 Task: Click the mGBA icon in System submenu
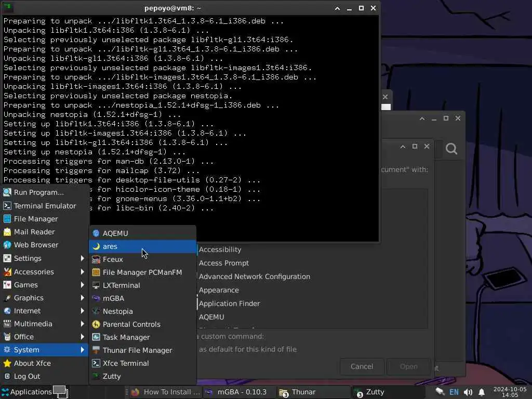pyautogui.click(x=96, y=298)
